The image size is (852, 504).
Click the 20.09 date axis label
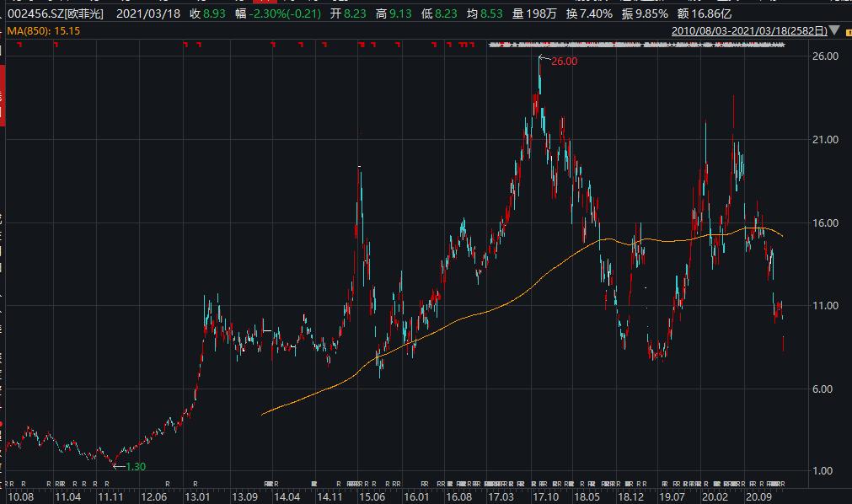click(x=760, y=497)
